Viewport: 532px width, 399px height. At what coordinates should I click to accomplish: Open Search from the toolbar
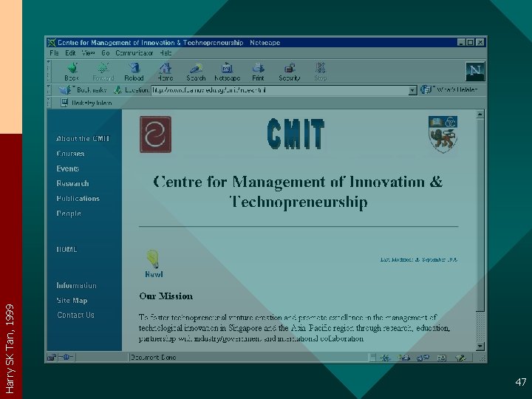point(196,72)
